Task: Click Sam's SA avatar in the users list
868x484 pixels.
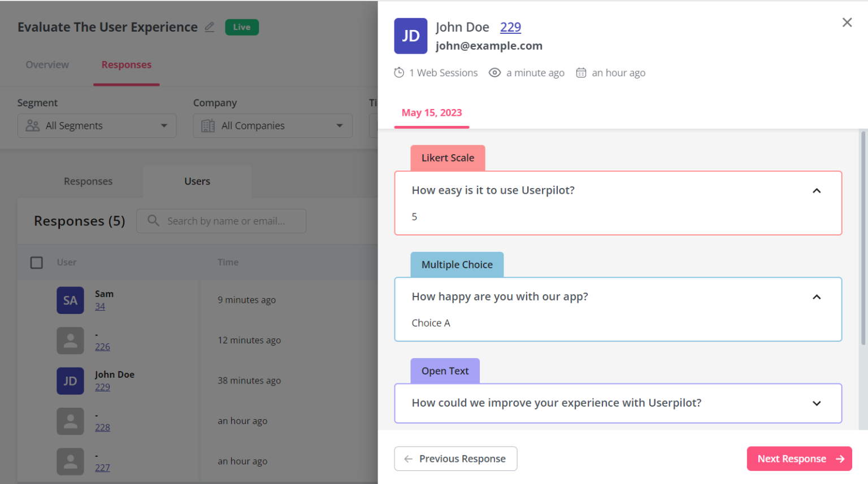Action: pos(70,300)
